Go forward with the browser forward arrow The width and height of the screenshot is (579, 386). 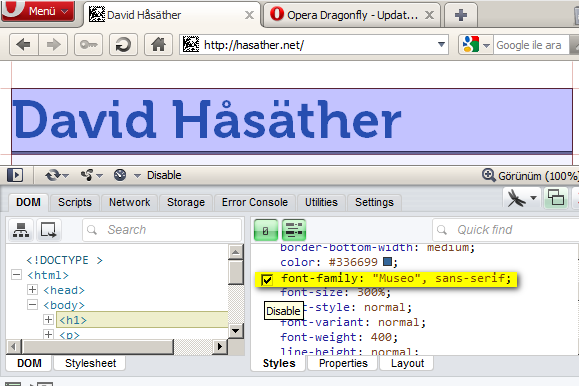pyautogui.click(x=53, y=45)
